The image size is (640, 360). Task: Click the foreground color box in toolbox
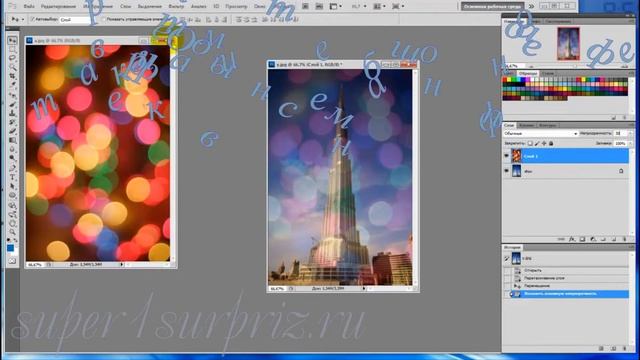10,248
